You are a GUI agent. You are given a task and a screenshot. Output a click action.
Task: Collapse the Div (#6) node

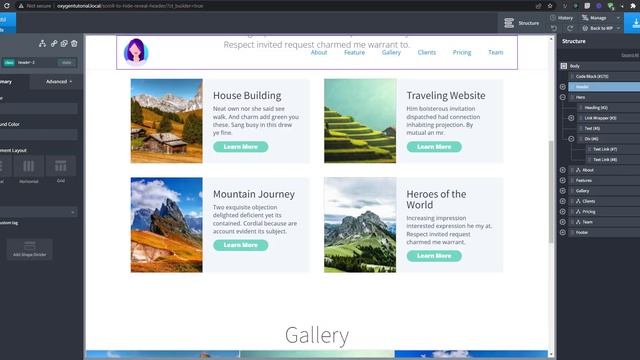click(x=571, y=139)
